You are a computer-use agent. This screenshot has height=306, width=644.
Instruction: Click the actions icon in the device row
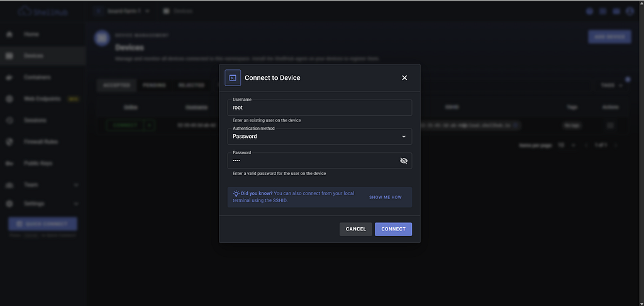[610, 125]
